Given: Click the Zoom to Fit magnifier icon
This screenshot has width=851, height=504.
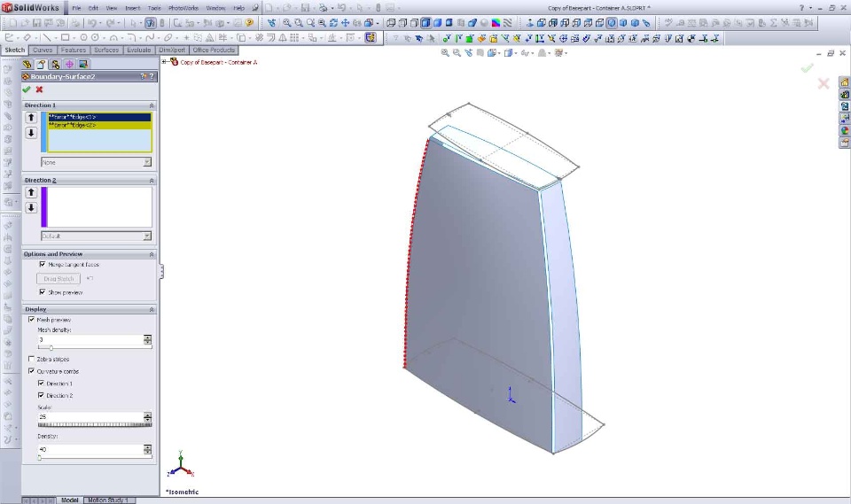Looking at the screenshot, I should pos(286,23).
